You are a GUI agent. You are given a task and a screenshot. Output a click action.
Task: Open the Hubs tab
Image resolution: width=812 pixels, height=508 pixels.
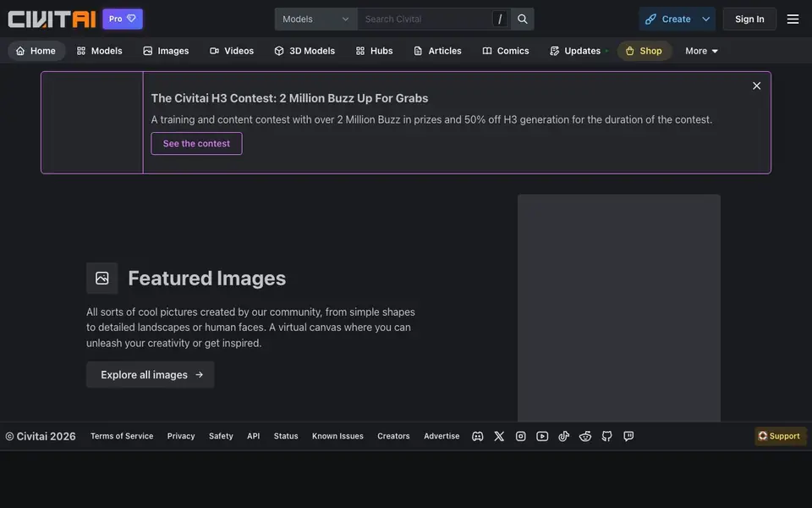point(375,51)
